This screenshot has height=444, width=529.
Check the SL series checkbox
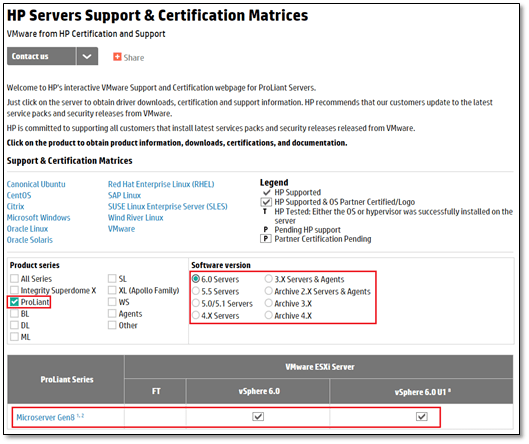point(112,279)
